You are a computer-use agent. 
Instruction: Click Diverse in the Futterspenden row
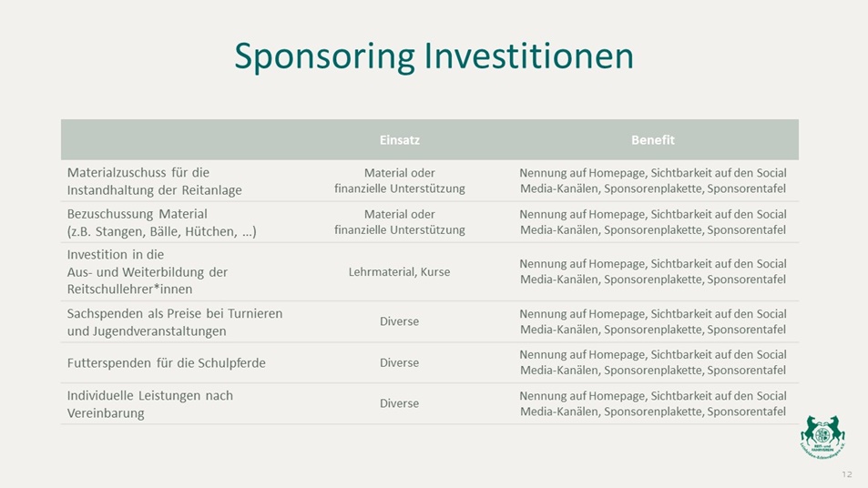coord(399,363)
